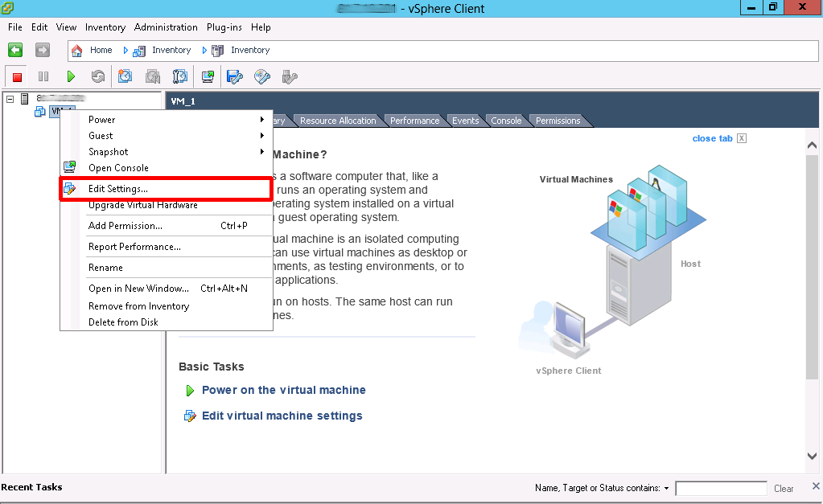This screenshot has width=823, height=504.
Task: Click the Reset VM toolbar icon
Action: (98, 77)
